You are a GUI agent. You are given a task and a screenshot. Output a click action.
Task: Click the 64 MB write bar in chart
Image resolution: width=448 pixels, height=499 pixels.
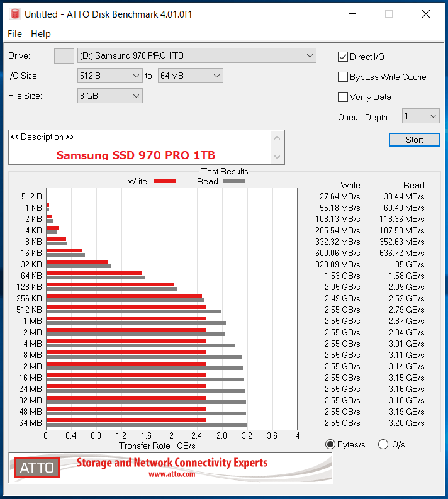[x=126, y=420]
